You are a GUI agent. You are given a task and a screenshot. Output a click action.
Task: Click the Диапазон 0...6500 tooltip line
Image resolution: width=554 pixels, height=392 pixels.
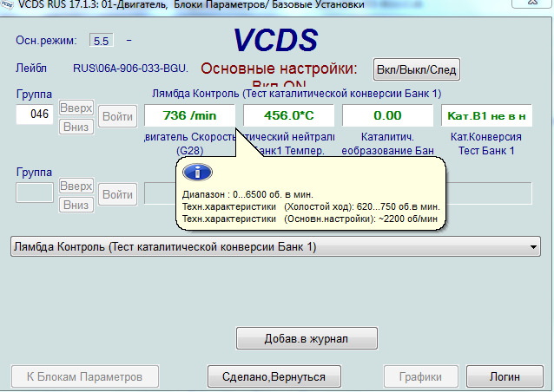coord(247,194)
